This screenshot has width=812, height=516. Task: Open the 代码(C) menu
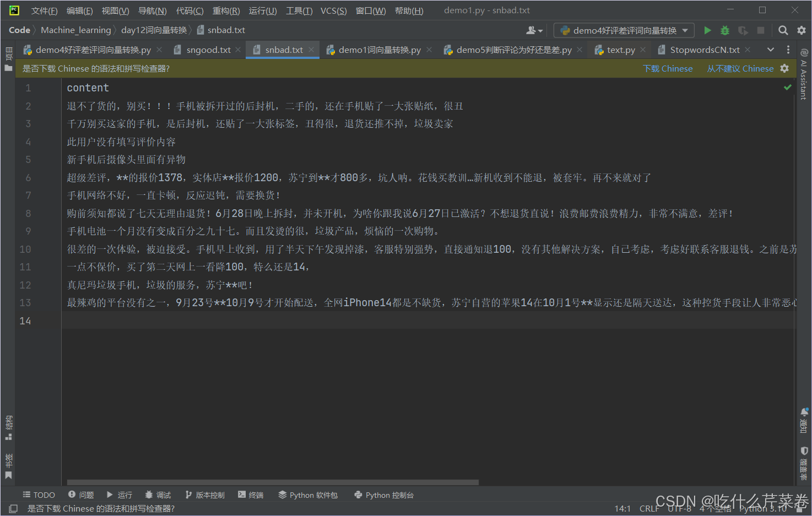click(190, 10)
